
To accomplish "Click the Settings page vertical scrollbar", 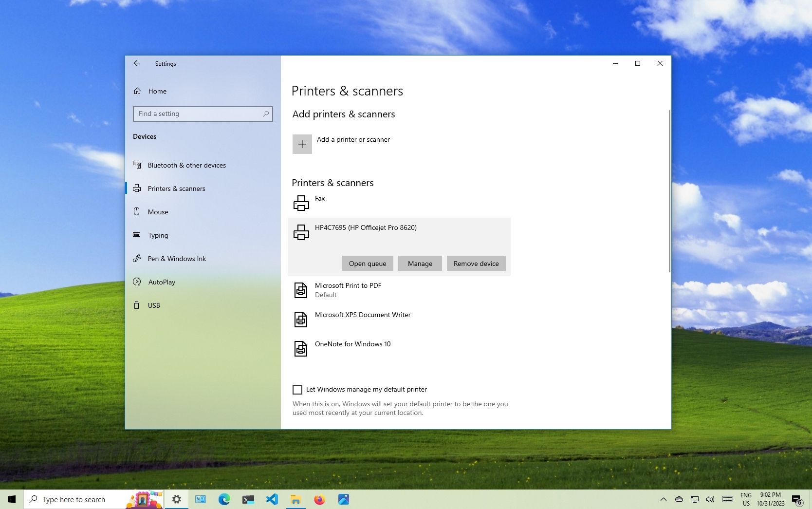I will click(x=669, y=190).
